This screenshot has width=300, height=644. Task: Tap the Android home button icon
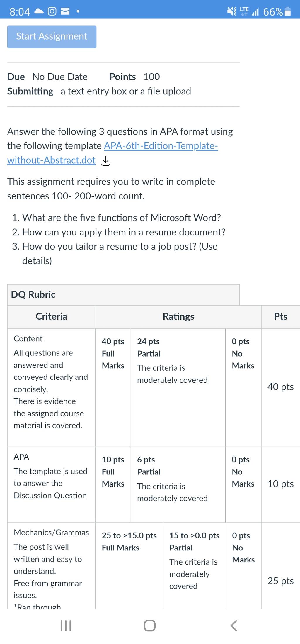pyautogui.click(x=150, y=626)
